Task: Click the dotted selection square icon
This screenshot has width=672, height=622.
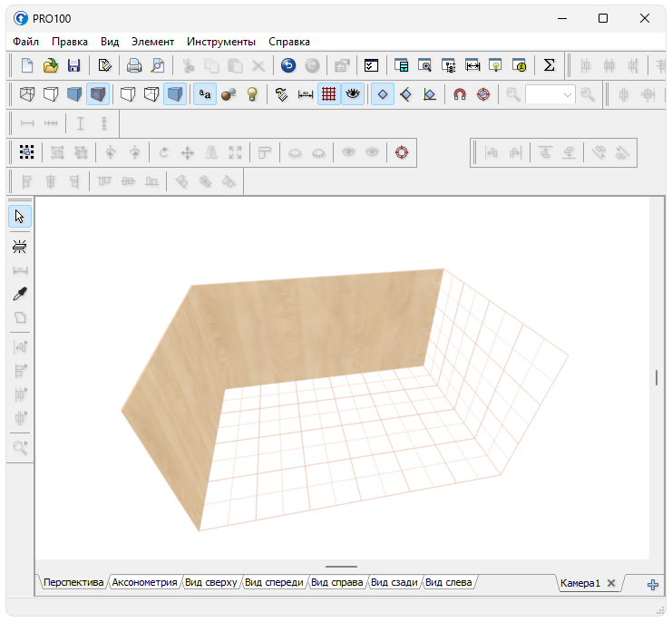Action: click(27, 152)
